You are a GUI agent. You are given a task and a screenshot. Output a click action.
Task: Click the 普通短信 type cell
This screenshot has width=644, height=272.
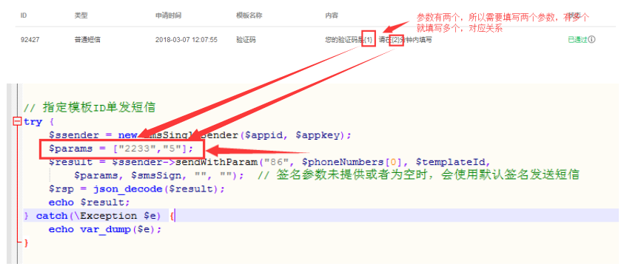[x=87, y=40]
